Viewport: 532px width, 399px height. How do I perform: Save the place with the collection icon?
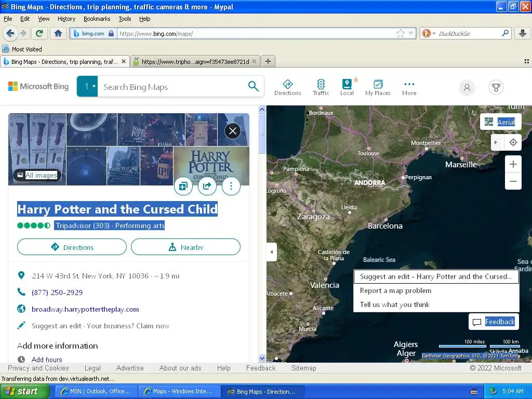pos(183,186)
